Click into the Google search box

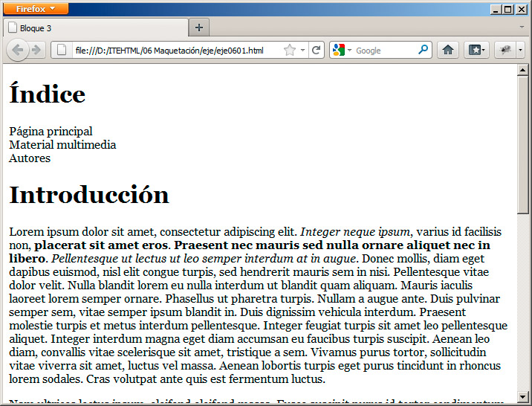click(385, 51)
